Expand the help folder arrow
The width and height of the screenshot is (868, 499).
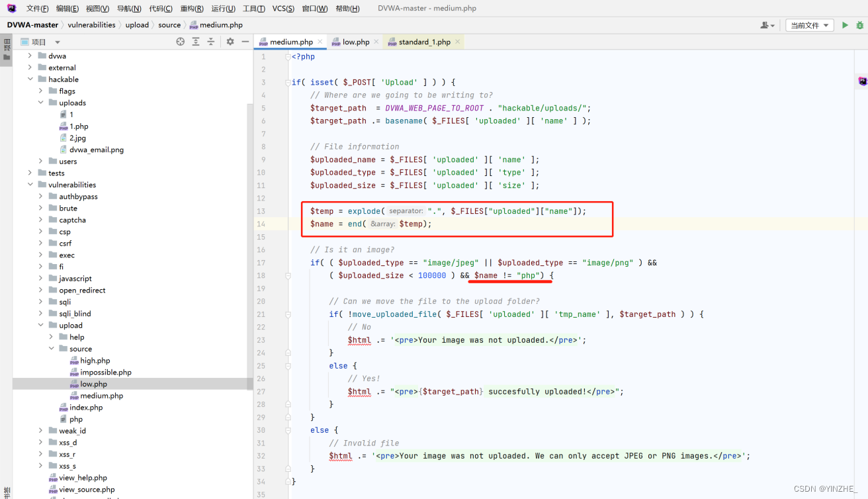coord(51,337)
